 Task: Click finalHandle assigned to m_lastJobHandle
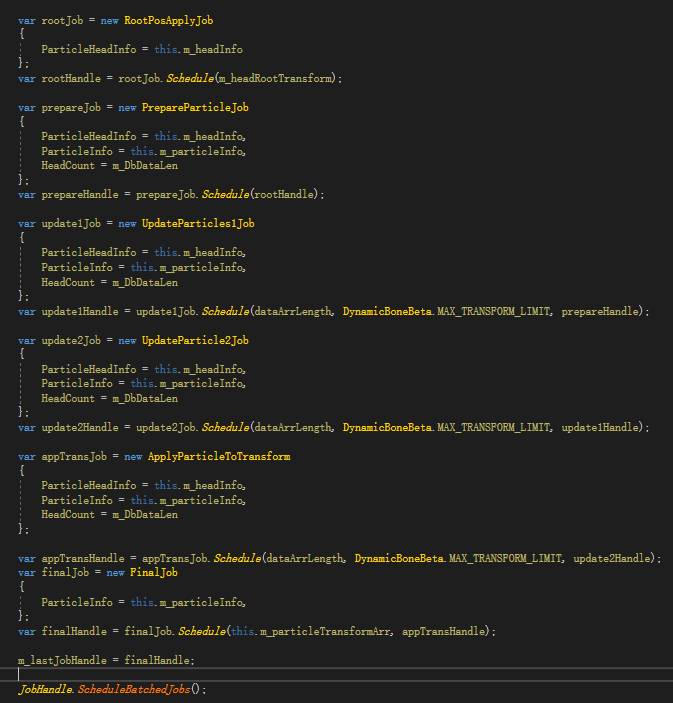pos(157,660)
